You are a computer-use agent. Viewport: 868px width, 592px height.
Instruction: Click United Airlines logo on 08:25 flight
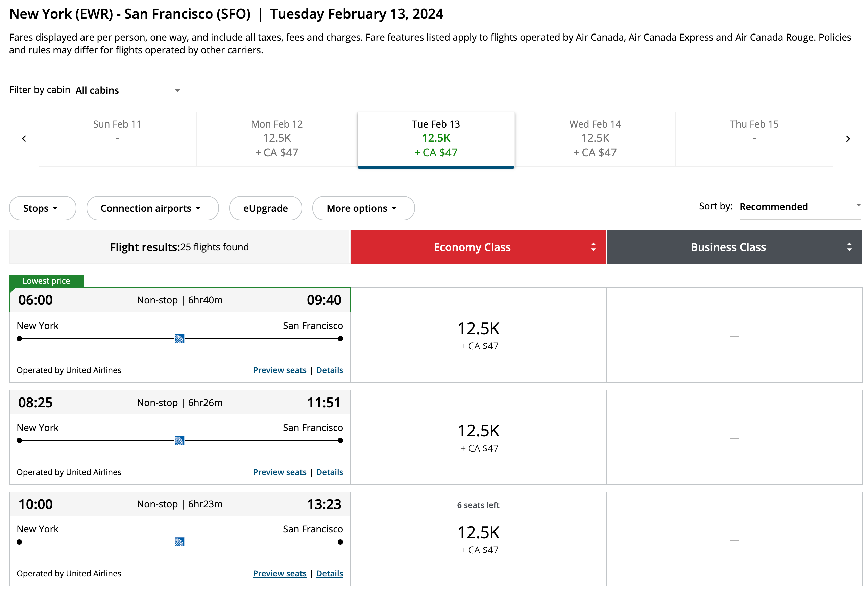(x=180, y=440)
